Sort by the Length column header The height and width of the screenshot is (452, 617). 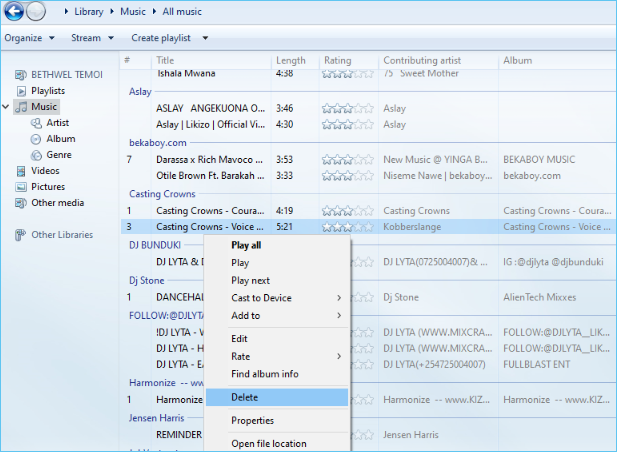click(x=291, y=61)
